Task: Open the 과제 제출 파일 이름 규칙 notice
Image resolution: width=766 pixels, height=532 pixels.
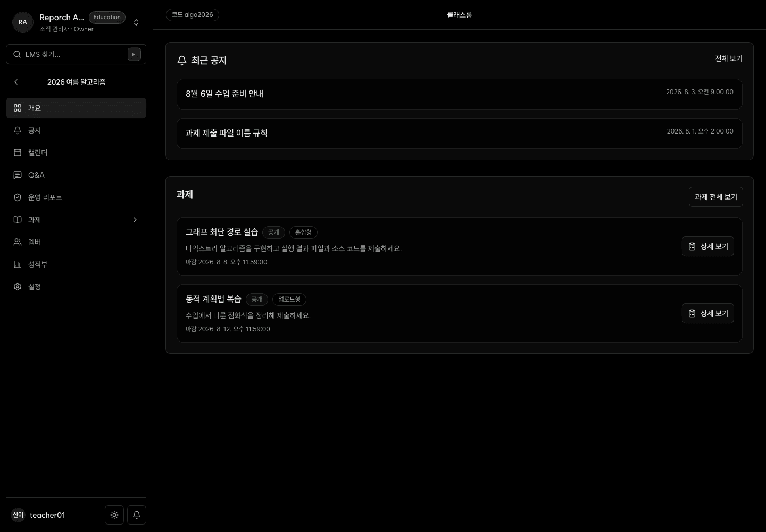Action: click(460, 134)
